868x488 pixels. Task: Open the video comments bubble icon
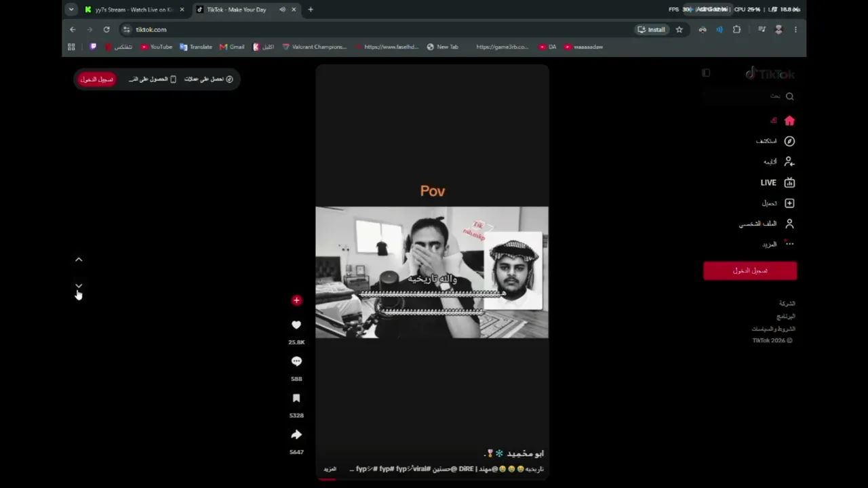296,361
